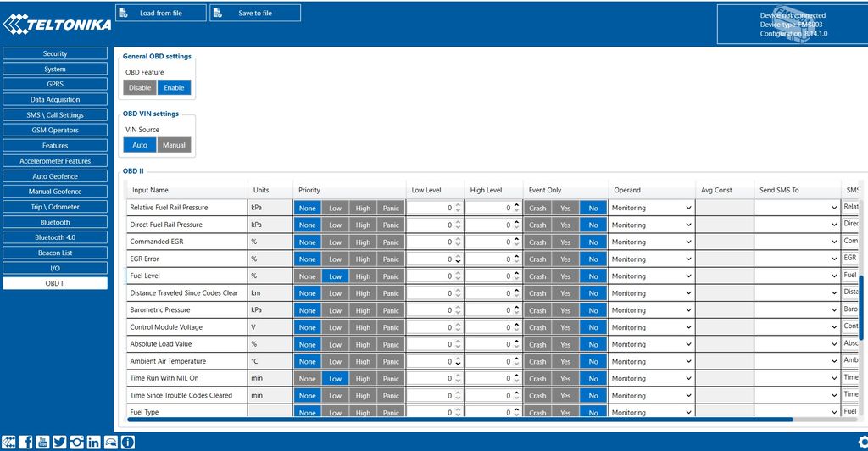Open Operand dropdown for Commanded EGR

click(x=651, y=242)
